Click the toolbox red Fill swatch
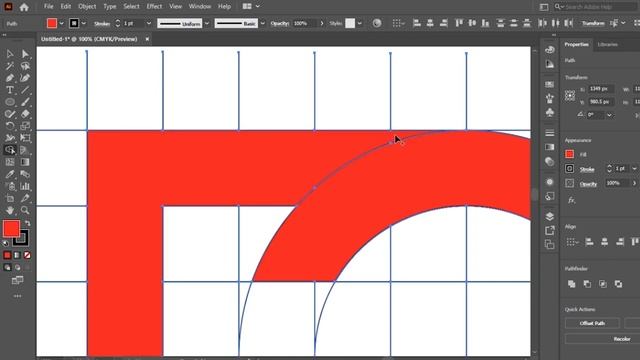 pos(11,229)
